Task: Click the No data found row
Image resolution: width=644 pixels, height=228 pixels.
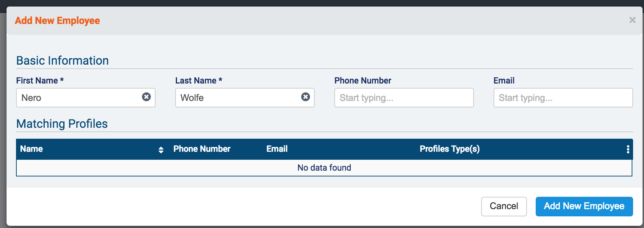Action: point(324,168)
